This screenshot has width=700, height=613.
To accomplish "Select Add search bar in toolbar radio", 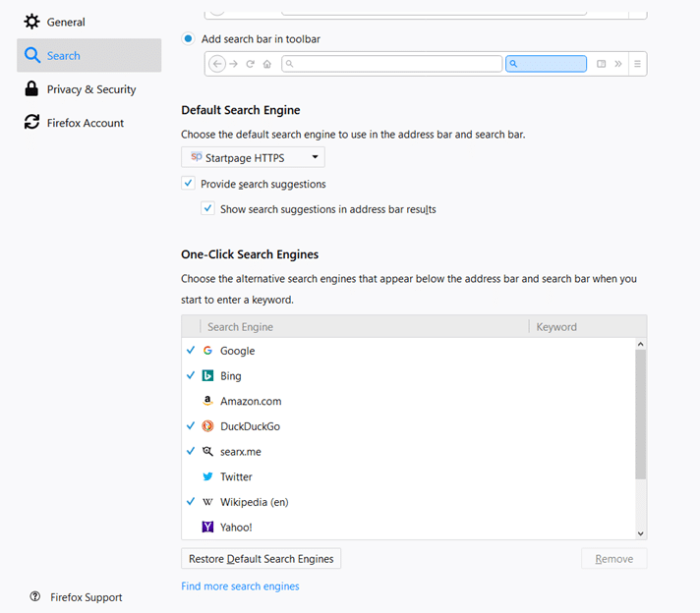I will click(188, 39).
